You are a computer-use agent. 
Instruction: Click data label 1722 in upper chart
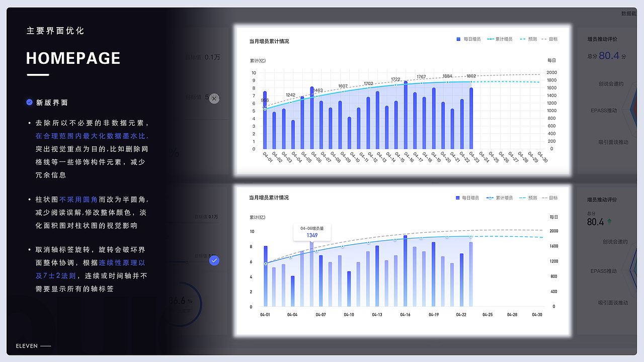click(x=395, y=79)
